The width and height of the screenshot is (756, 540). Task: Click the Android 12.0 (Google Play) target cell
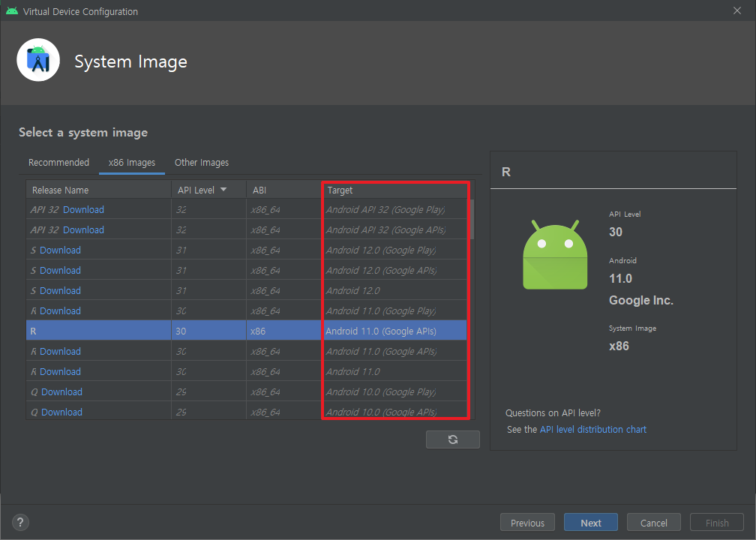[394, 250]
